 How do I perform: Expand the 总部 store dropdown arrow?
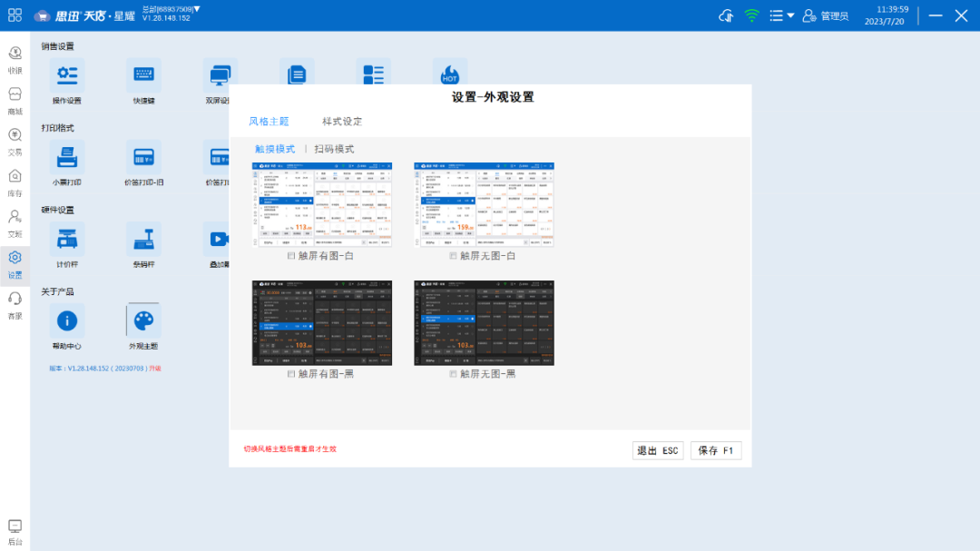(197, 9)
